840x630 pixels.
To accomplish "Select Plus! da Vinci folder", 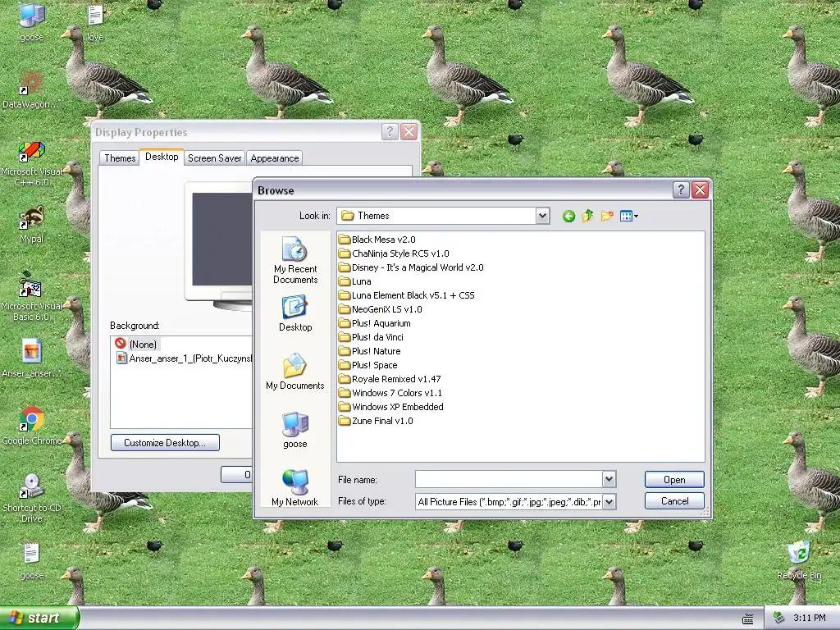I will pos(372,337).
